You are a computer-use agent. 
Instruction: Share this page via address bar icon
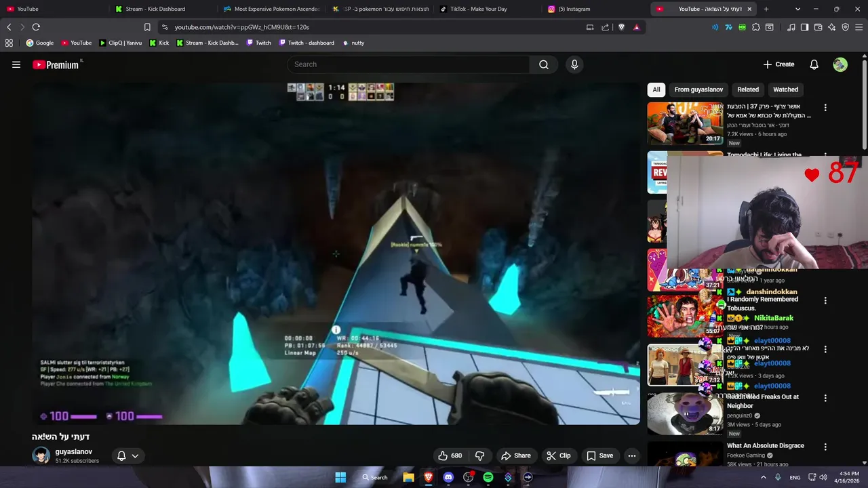[605, 27]
